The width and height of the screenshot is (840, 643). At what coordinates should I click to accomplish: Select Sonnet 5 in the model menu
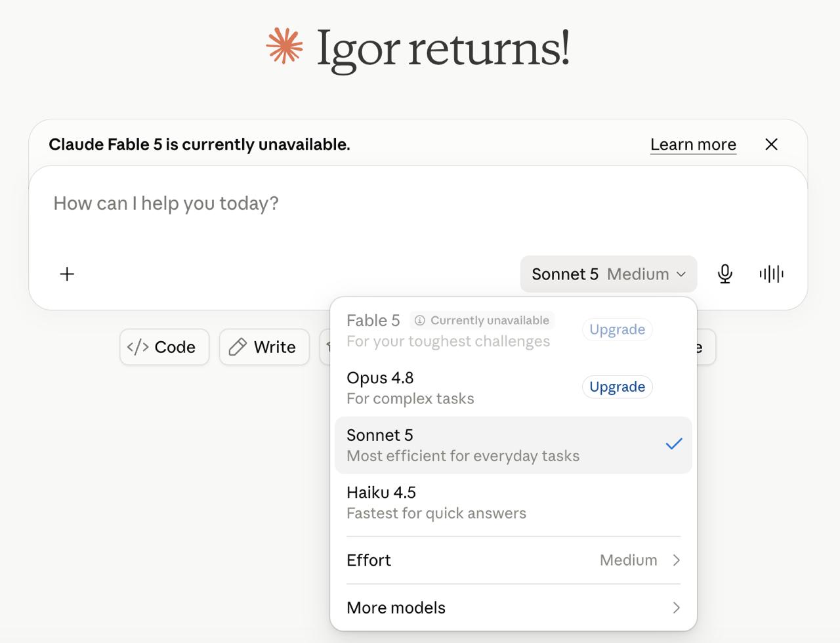[513, 445]
